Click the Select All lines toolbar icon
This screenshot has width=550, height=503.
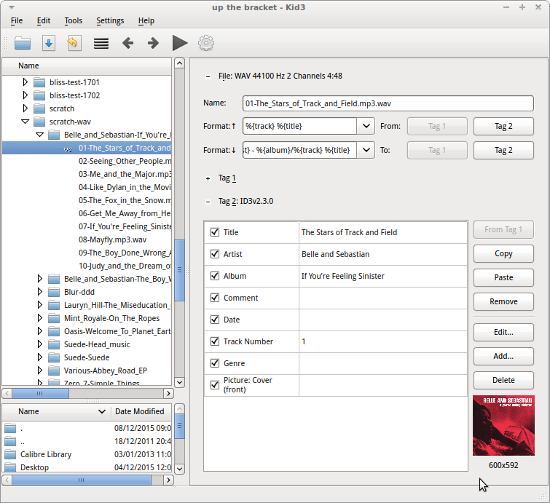pyautogui.click(x=101, y=43)
